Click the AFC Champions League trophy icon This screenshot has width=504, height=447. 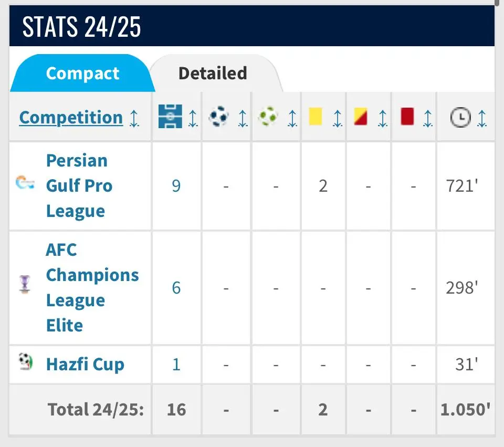(x=25, y=284)
